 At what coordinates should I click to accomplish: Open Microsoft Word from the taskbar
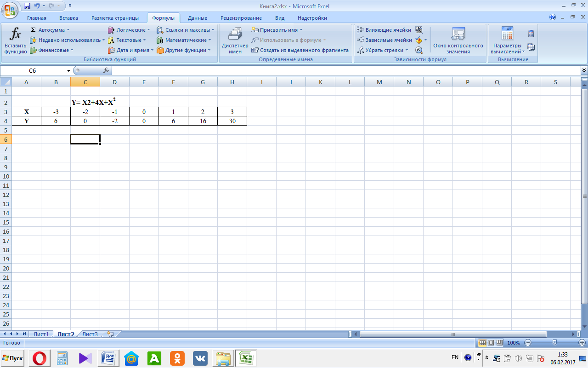pos(108,358)
